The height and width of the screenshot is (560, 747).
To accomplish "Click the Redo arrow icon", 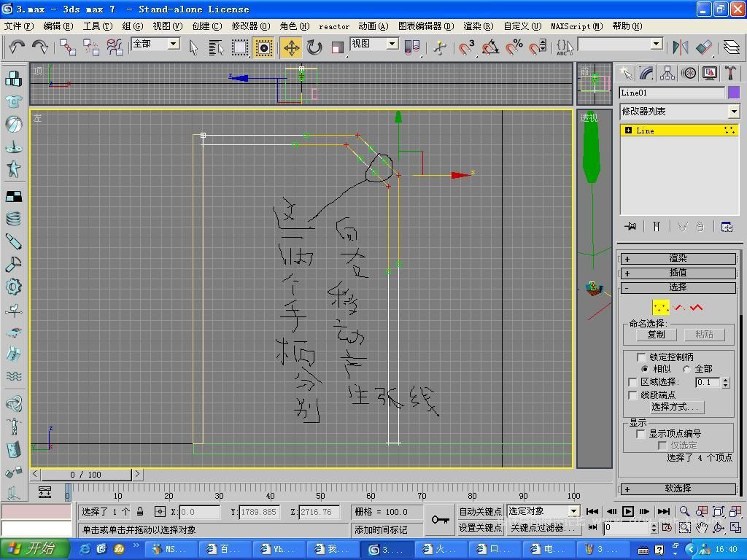I will [x=40, y=47].
